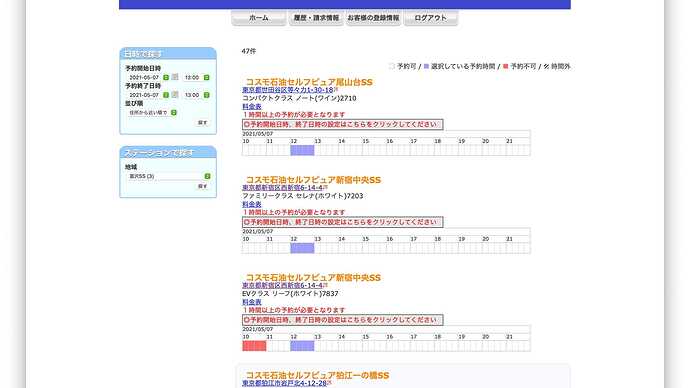Open external link icon beside 狛江市 address

tap(330, 383)
